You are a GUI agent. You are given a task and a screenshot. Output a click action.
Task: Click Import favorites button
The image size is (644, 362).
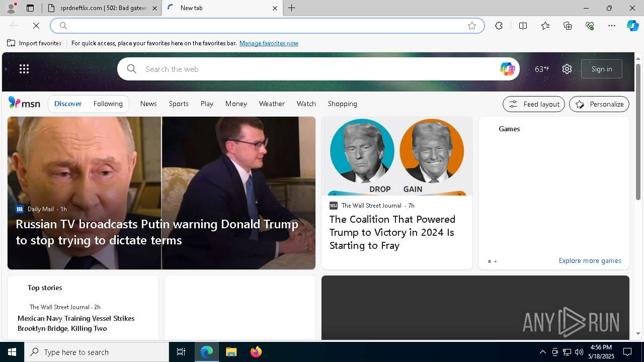pyautogui.click(x=34, y=43)
